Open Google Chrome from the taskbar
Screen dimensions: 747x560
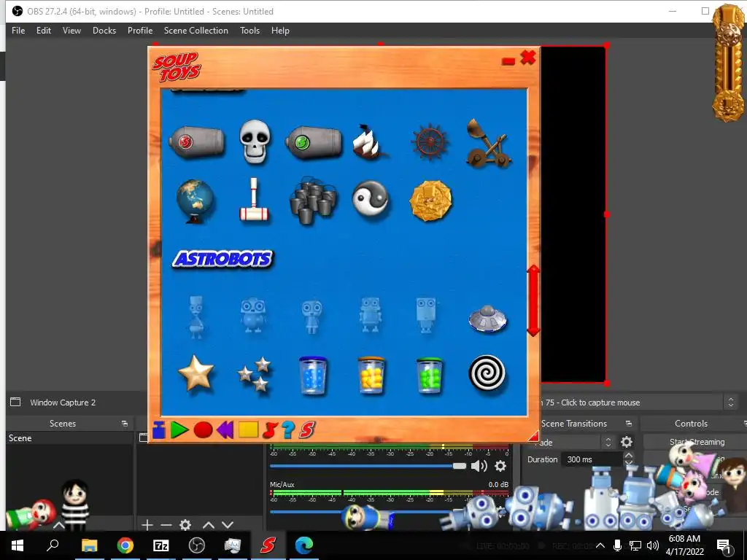coord(125,545)
